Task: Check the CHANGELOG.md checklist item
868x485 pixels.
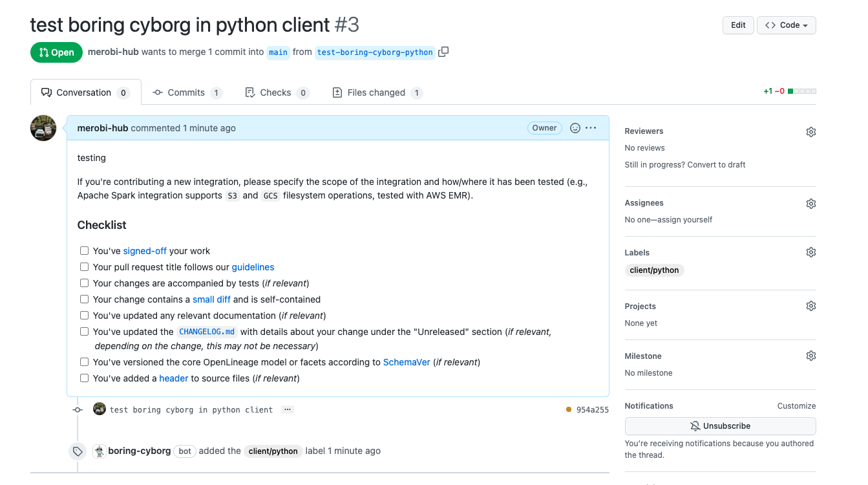Action: coord(84,331)
